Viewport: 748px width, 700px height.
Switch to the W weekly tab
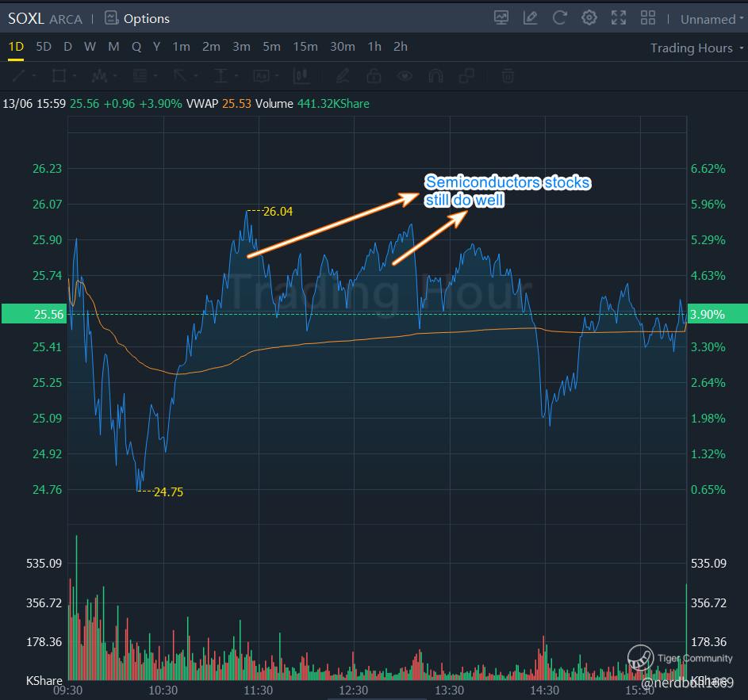pyautogui.click(x=90, y=47)
